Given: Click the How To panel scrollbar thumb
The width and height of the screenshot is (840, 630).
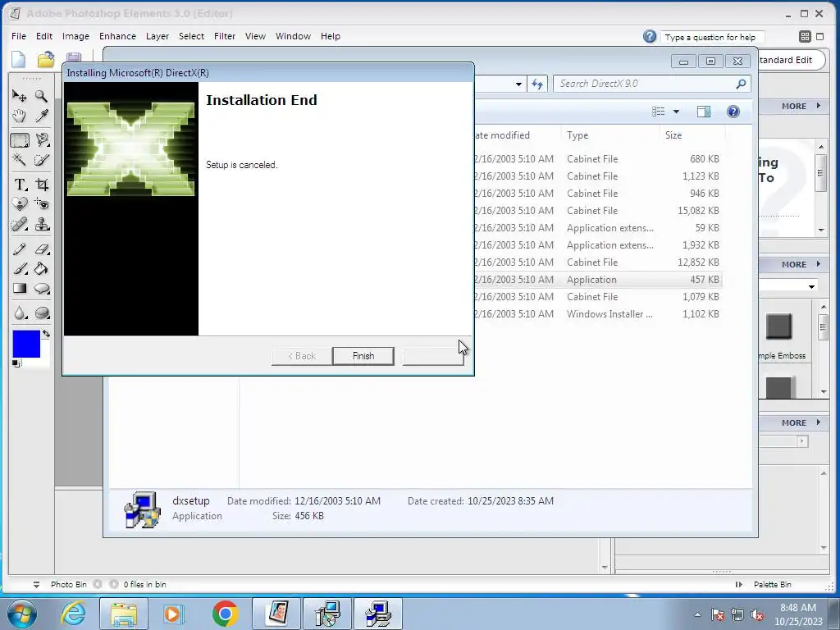Looking at the screenshot, I should [820, 173].
